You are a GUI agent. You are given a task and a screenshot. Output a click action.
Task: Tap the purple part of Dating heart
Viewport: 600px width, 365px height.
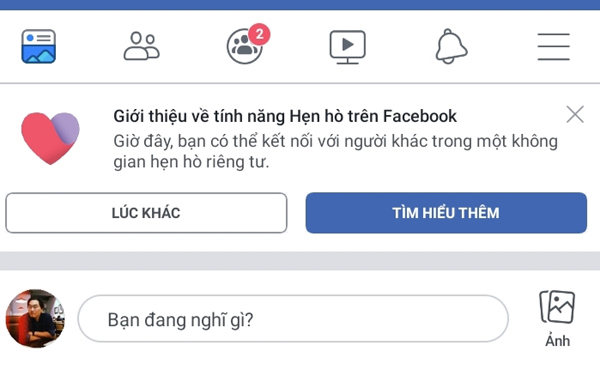click(66, 128)
